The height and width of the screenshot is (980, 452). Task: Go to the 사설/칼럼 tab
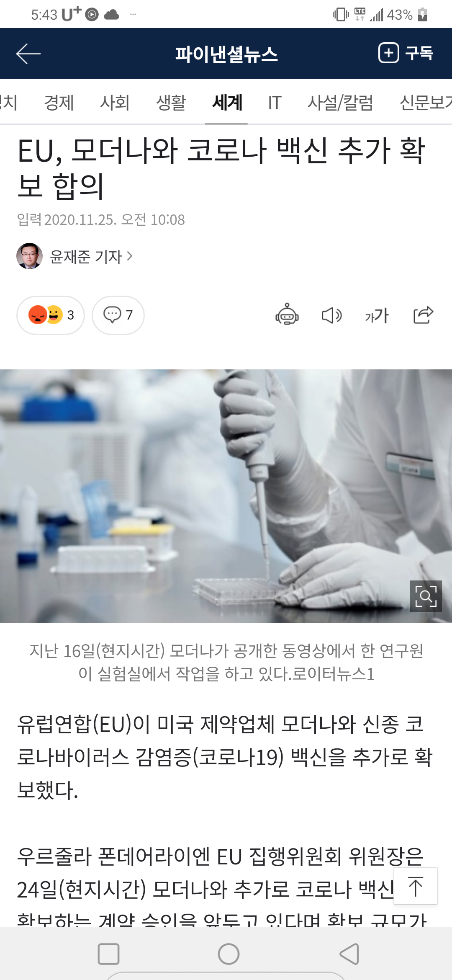tap(340, 103)
